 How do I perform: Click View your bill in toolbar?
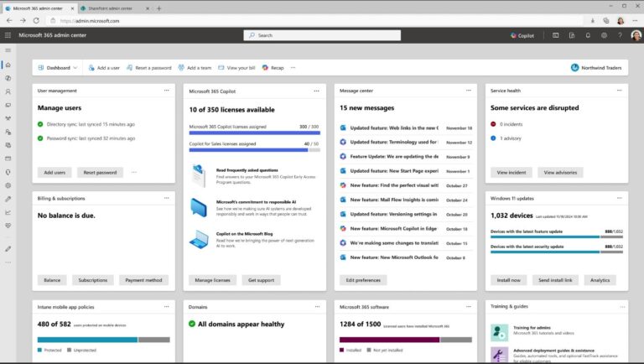pyautogui.click(x=236, y=68)
